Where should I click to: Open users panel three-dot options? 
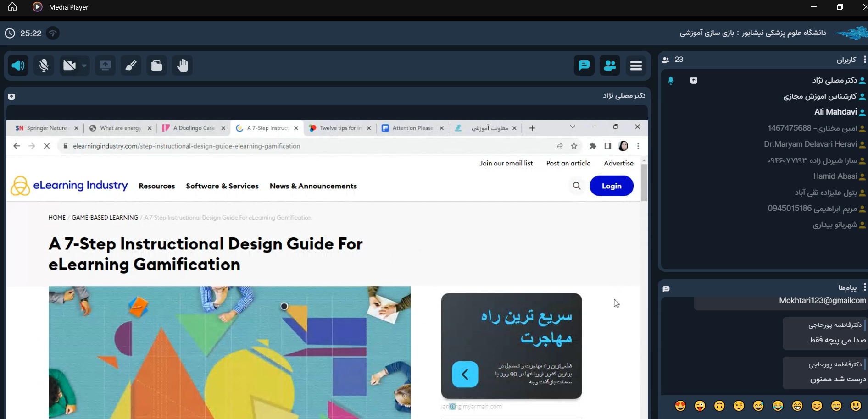[x=864, y=60]
